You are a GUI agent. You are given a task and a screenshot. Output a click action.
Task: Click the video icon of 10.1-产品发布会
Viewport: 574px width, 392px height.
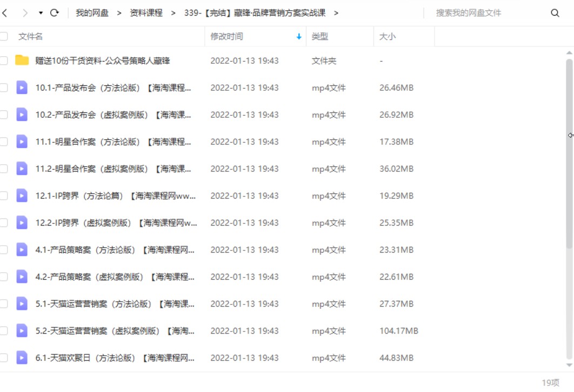tap(22, 88)
